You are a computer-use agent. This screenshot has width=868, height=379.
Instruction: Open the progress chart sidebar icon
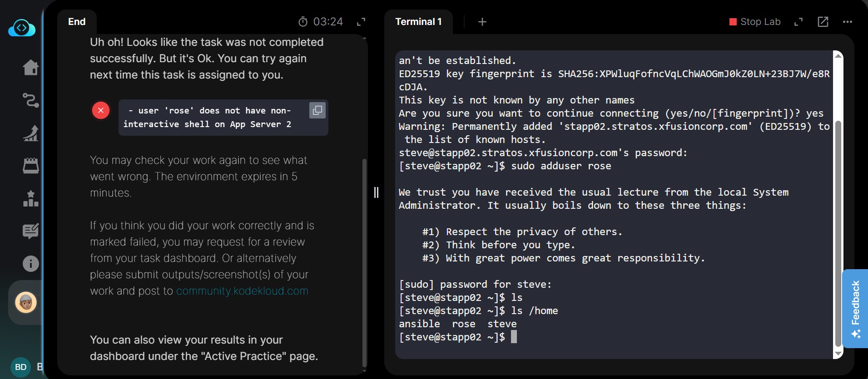click(30, 133)
